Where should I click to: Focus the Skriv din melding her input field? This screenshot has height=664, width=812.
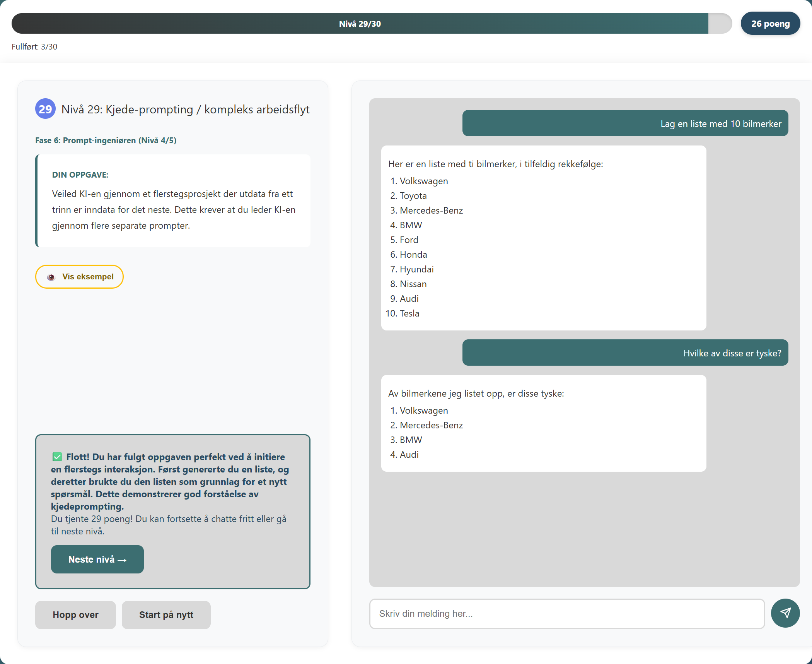point(567,614)
